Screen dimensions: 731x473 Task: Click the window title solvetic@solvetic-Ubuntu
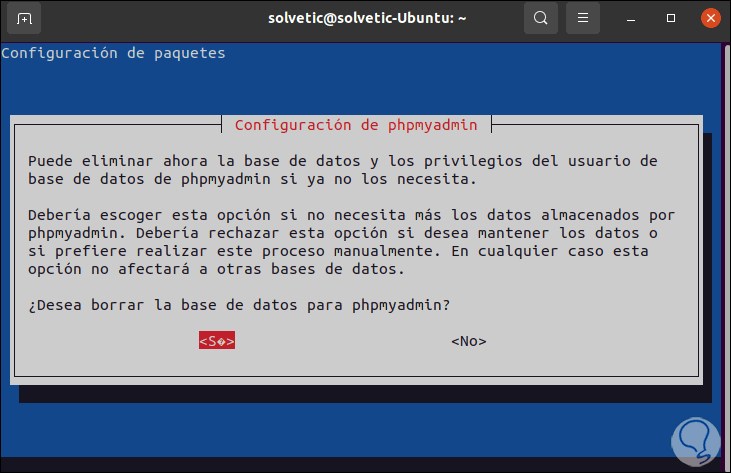pos(367,18)
